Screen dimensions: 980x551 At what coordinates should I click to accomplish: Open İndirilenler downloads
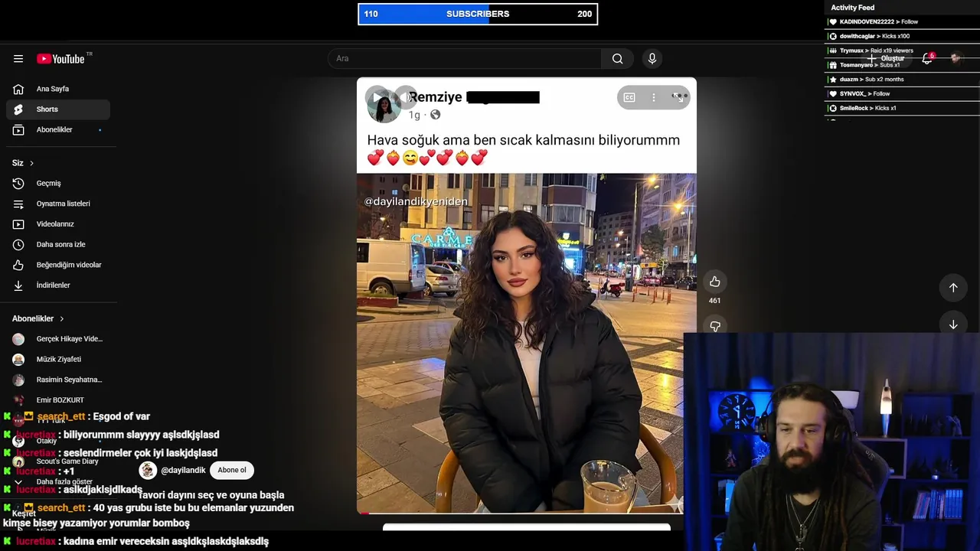point(58,285)
